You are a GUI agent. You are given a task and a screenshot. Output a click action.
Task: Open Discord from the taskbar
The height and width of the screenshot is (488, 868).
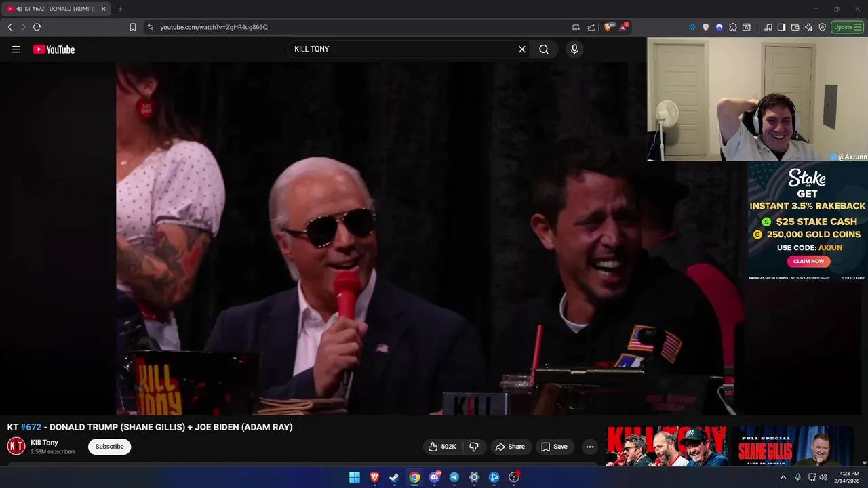434,477
